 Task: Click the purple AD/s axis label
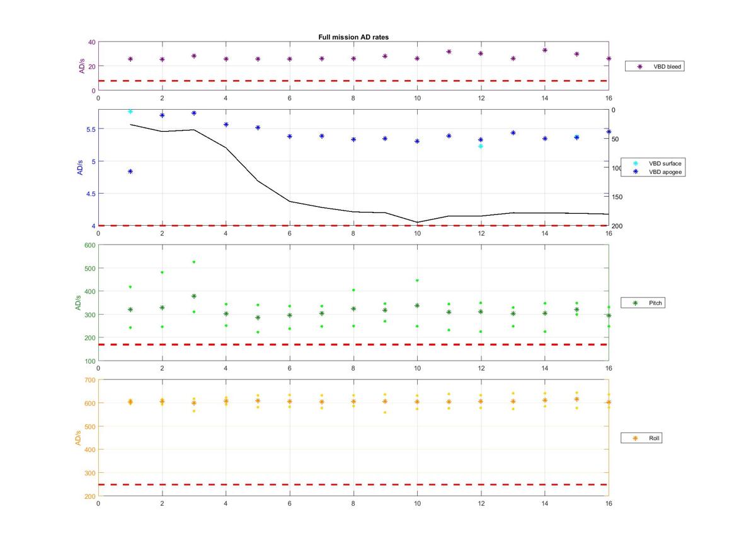[x=82, y=66]
